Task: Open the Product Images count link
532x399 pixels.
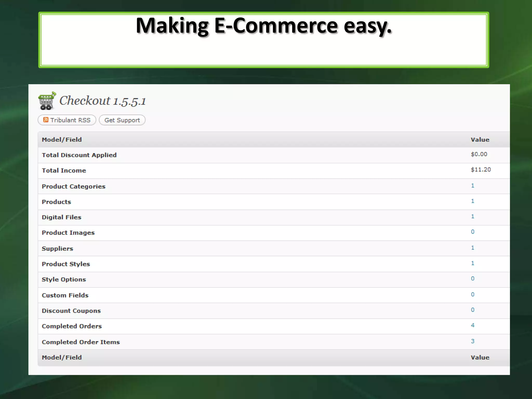Action: point(473,232)
